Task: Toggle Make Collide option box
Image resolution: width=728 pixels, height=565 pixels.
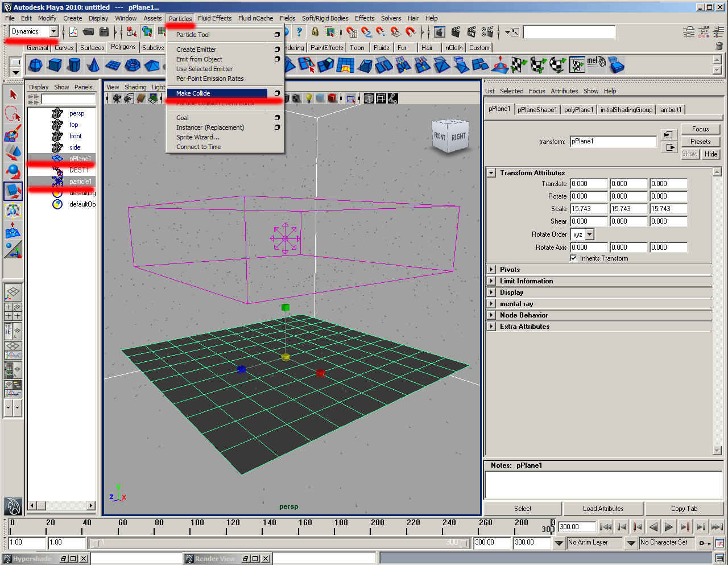Action: click(x=277, y=93)
